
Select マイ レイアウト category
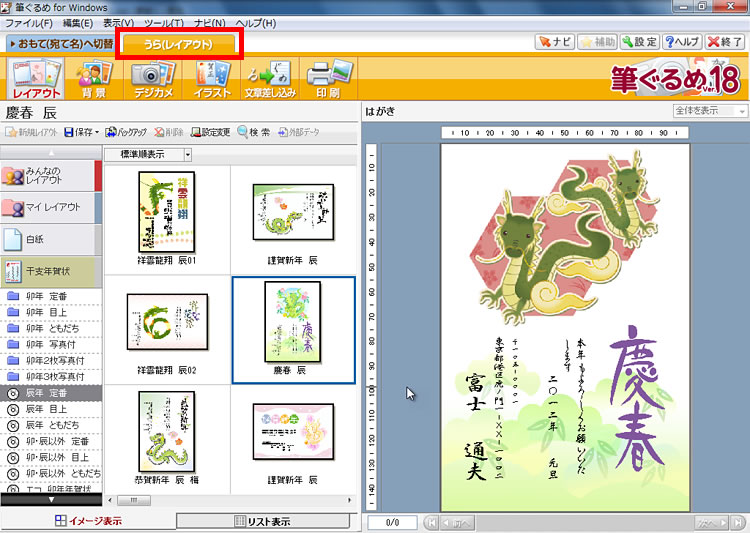click(x=51, y=208)
